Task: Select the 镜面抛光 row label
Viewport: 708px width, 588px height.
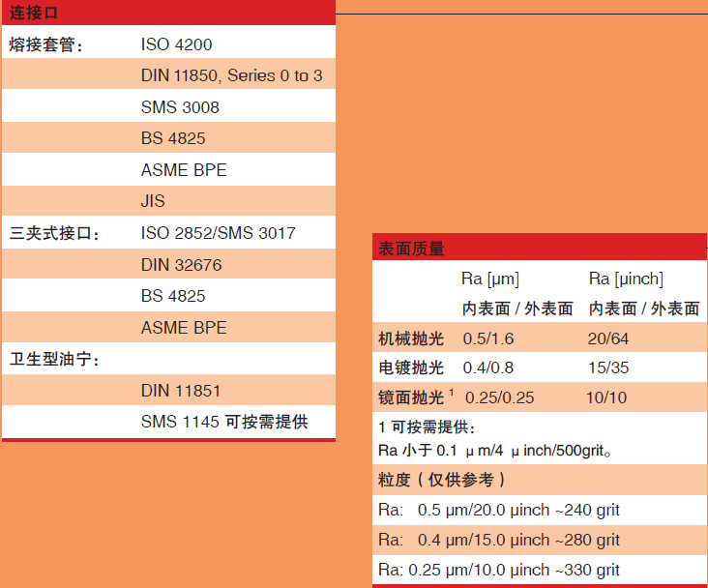Action: click(411, 397)
